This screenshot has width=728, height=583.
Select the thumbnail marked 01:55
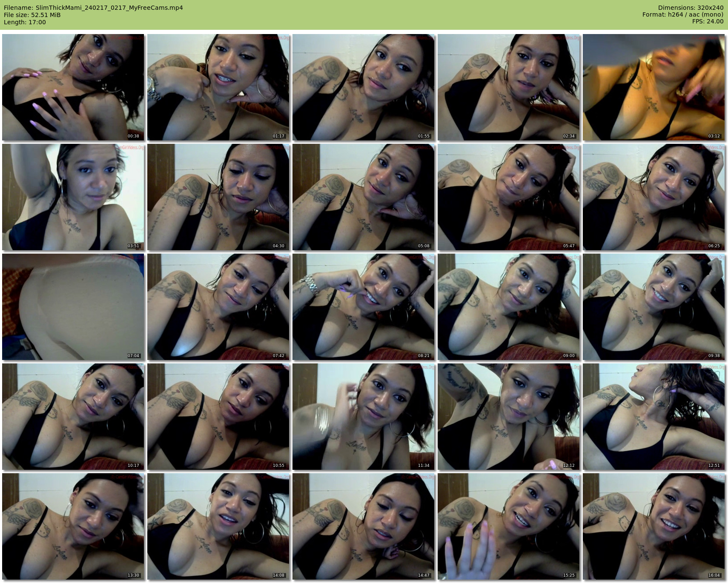[x=363, y=87]
